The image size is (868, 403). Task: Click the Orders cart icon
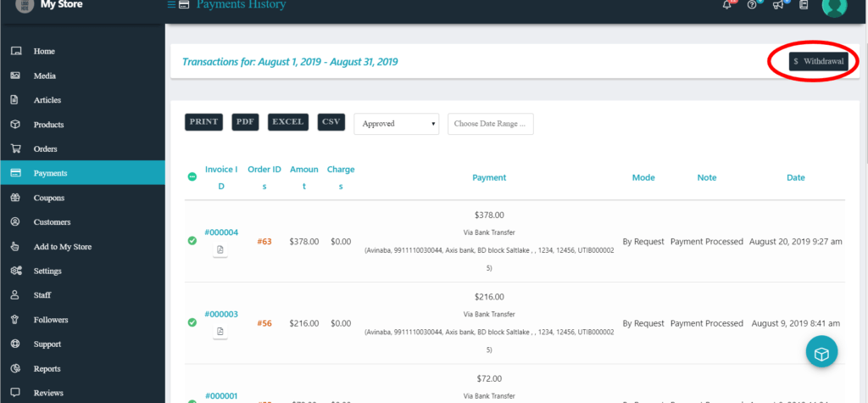(15, 148)
